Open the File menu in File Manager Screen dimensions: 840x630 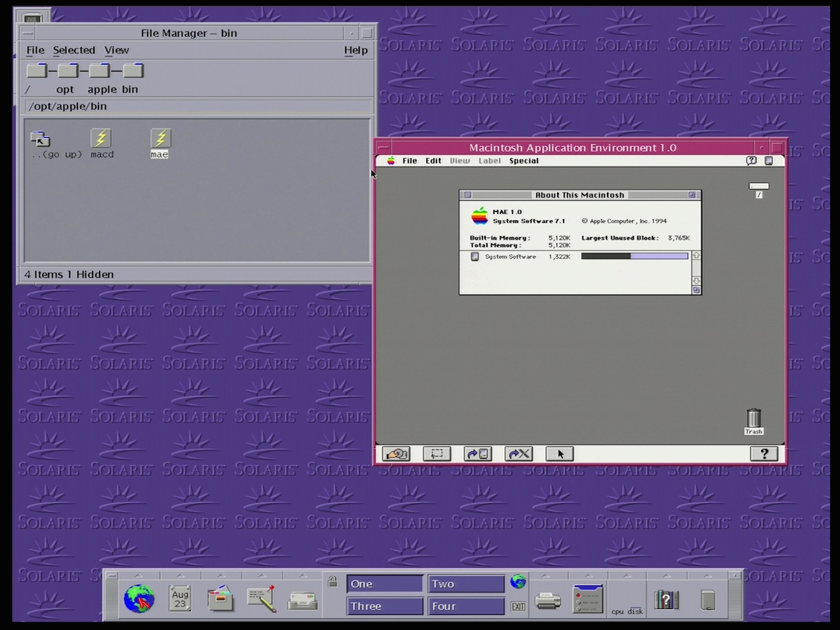pyautogui.click(x=35, y=51)
